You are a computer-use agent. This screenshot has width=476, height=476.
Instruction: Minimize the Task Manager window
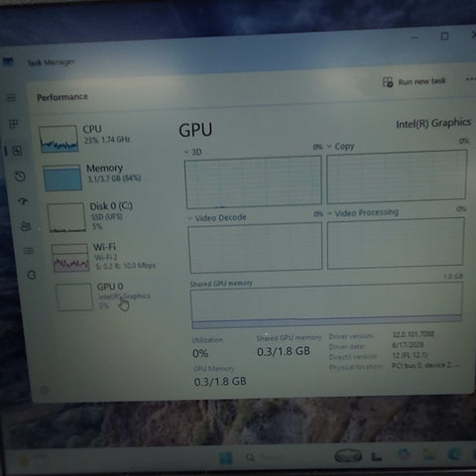coord(415,38)
